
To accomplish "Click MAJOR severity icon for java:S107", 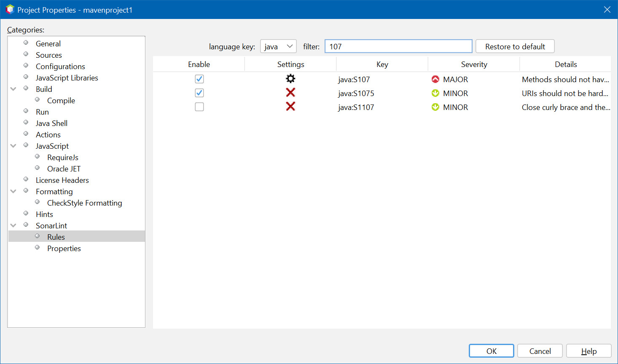I will (435, 79).
